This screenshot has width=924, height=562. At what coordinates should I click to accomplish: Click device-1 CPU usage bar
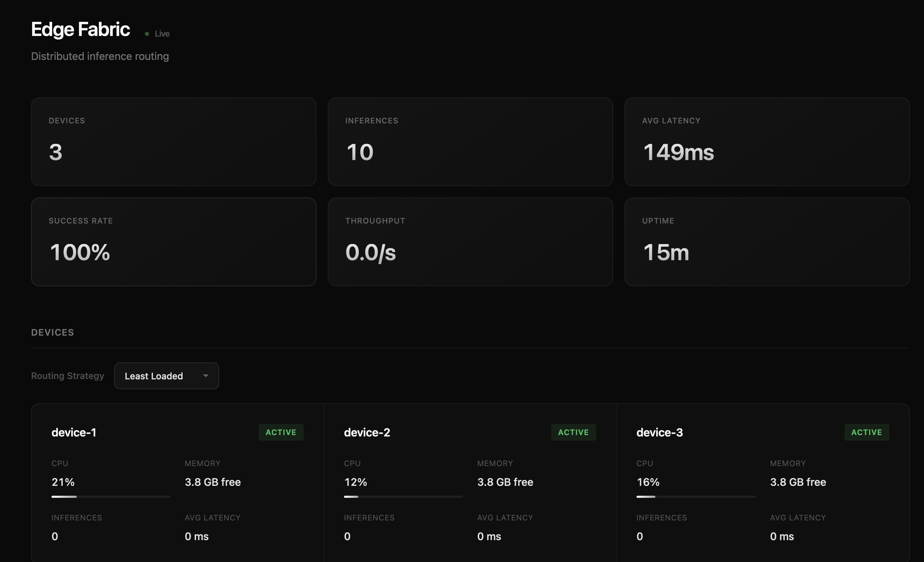[x=111, y=496]
